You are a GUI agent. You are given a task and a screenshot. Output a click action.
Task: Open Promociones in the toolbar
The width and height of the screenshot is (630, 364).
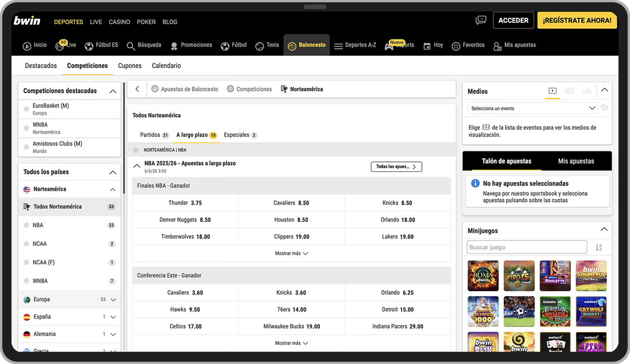(x=191, y=45)
